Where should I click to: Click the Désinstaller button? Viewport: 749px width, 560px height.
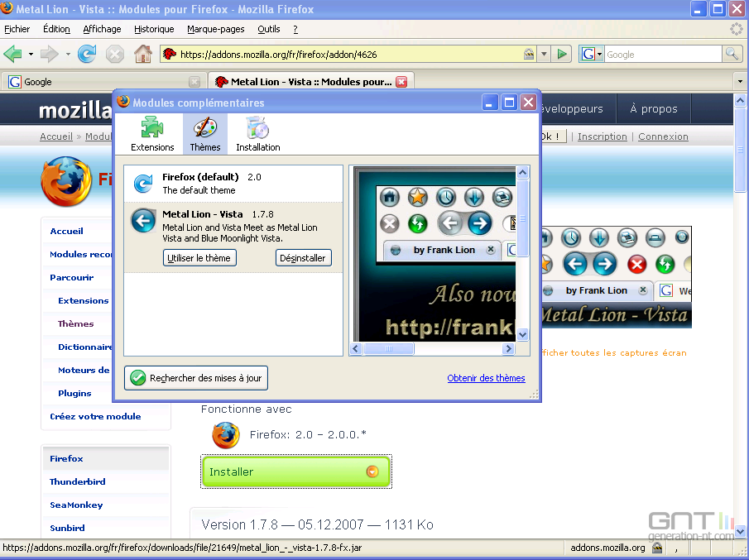click(303, 258)
